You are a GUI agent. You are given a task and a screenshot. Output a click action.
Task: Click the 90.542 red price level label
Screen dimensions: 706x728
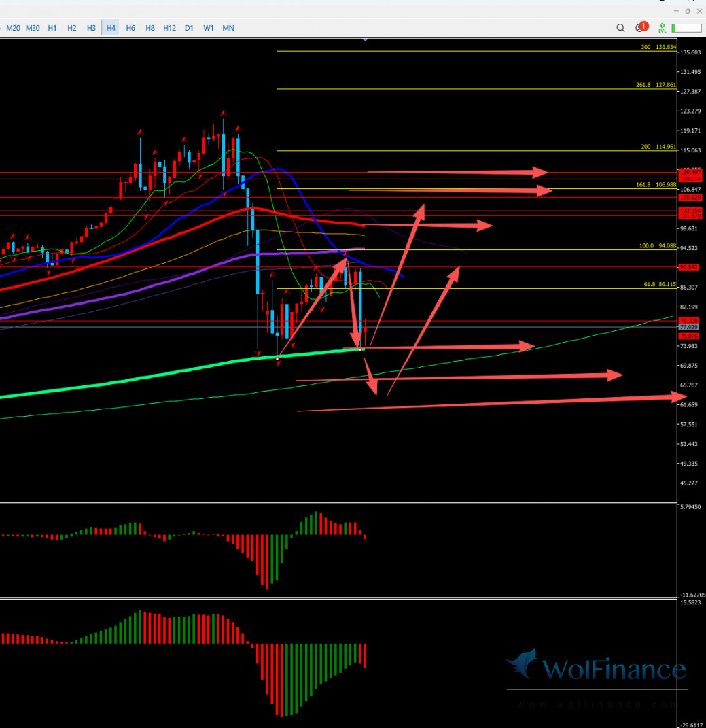coord(688,267)
